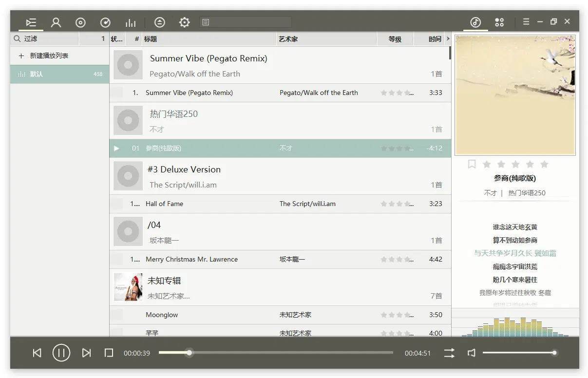588x378 pixels.
Task: Click the music note now-playing icon
Action: (475, 22)
